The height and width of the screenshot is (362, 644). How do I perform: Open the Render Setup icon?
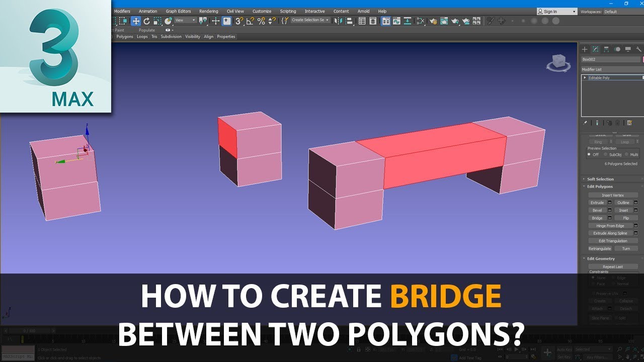click(x=433, y=21)
